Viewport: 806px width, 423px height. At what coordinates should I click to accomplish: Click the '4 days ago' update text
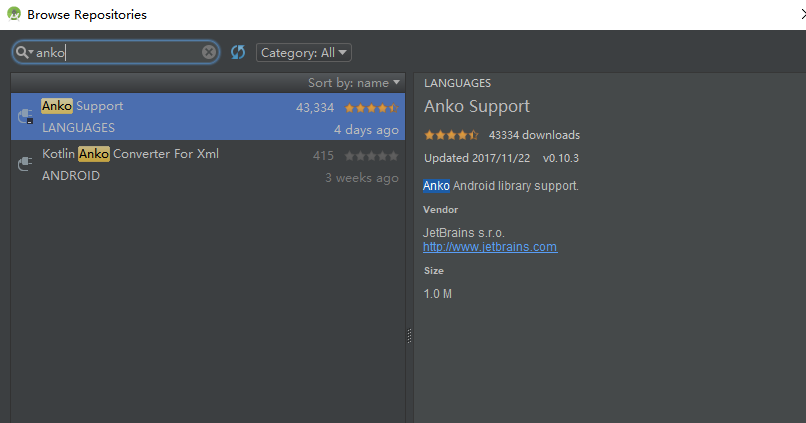[x=366, y=130]
